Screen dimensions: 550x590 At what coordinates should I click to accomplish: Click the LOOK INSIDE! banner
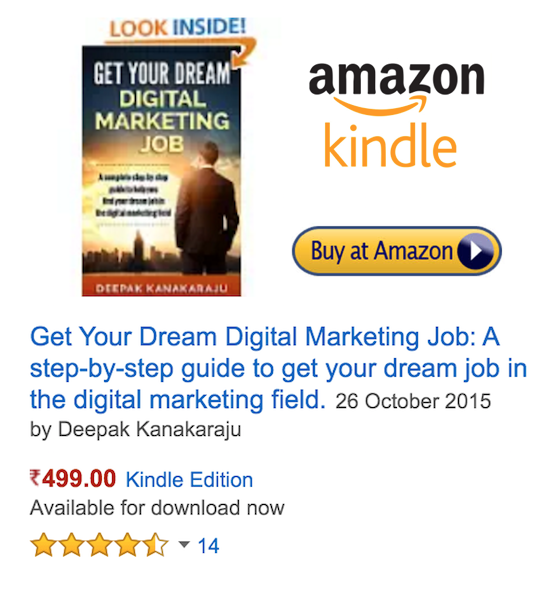click(x=178, y=27)
